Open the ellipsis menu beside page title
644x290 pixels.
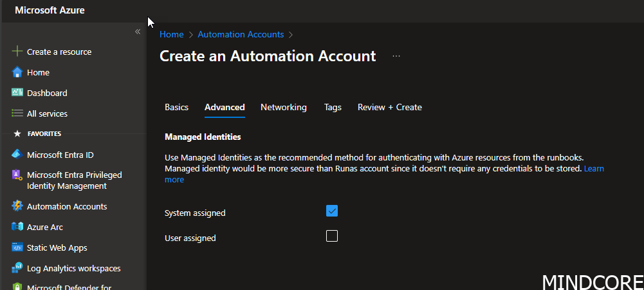(396, 56)
